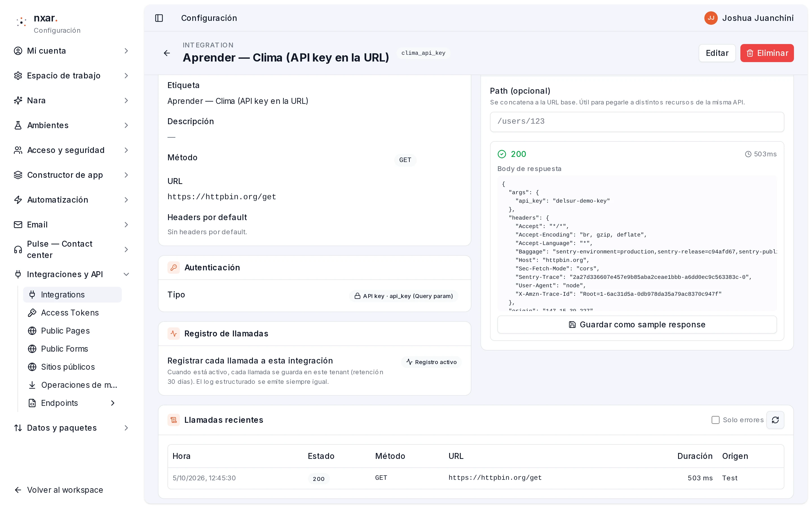The height and width of the screenshot is (508, 812).
Task: Go back using the arrow beside the title
Action: point(167,53)
